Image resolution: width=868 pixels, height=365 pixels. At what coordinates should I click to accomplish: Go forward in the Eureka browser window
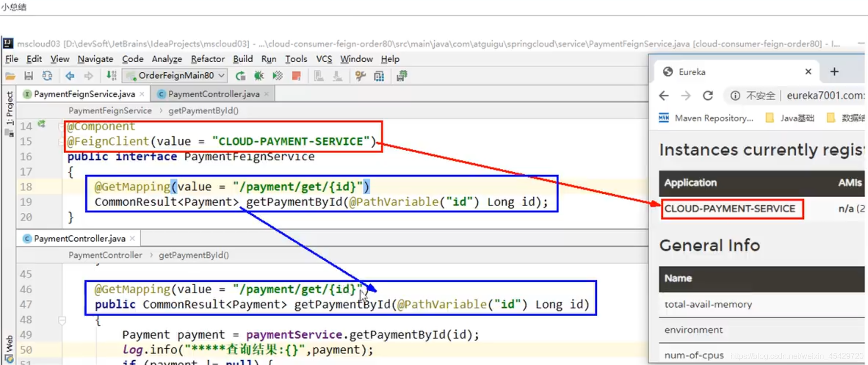point(685,95)
